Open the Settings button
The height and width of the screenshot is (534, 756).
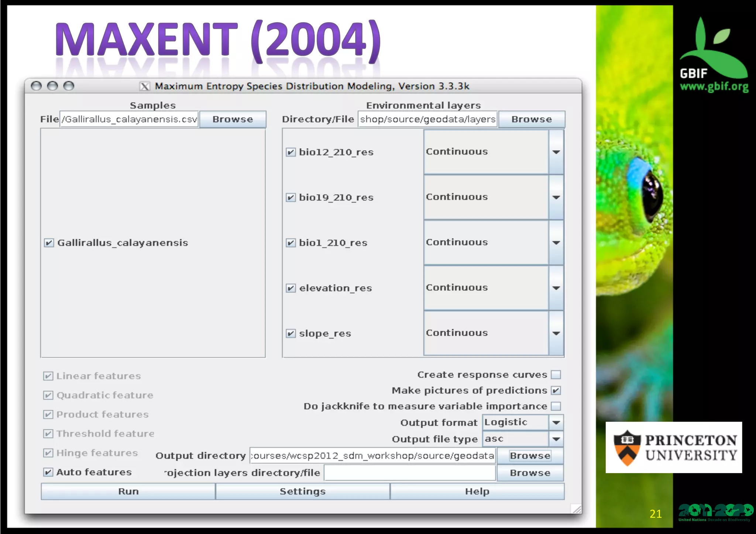tap(303, 492)
